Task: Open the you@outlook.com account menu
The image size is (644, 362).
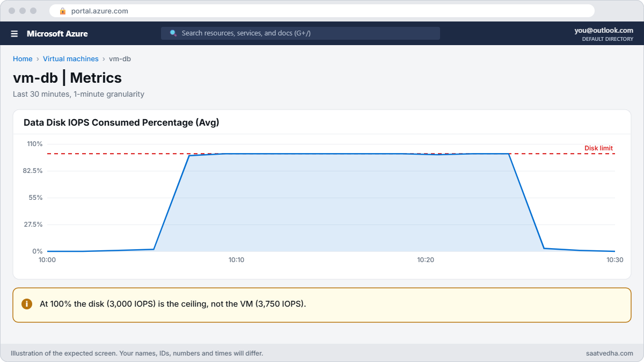Action: tap(604, 31)
